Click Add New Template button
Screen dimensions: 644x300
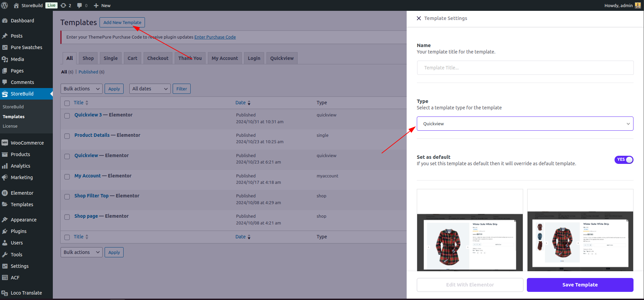(122, 22)
